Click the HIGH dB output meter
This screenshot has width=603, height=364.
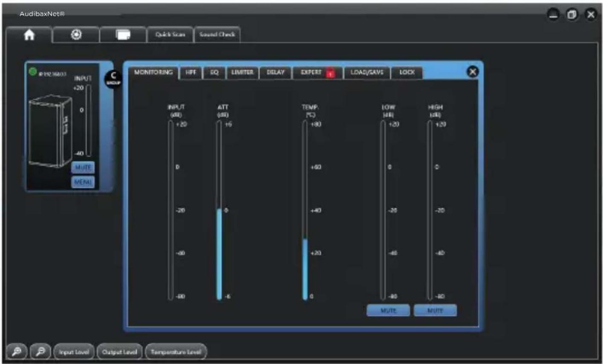click(x=430, y=211)
